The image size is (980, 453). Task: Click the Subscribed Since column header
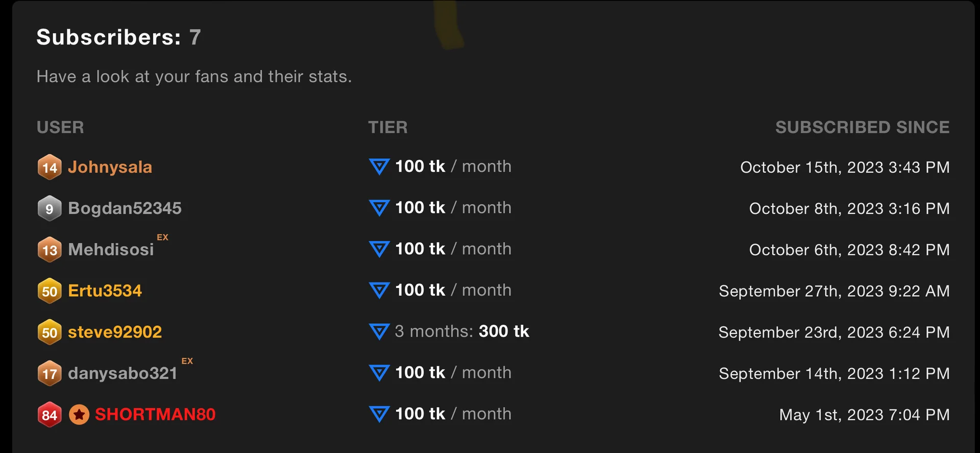(x=862, y=127)
